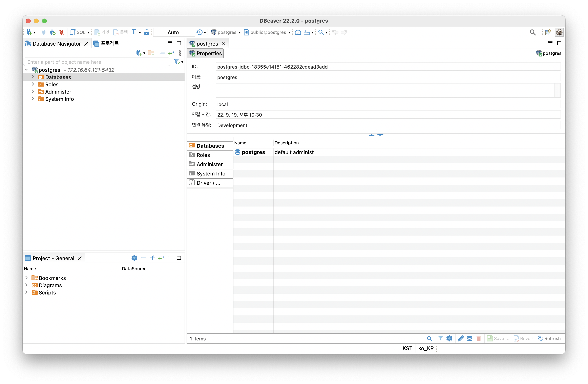Open the active postgres datasource dropdown
The height and width of the screenshot is (384, 588).
point(226,32)
